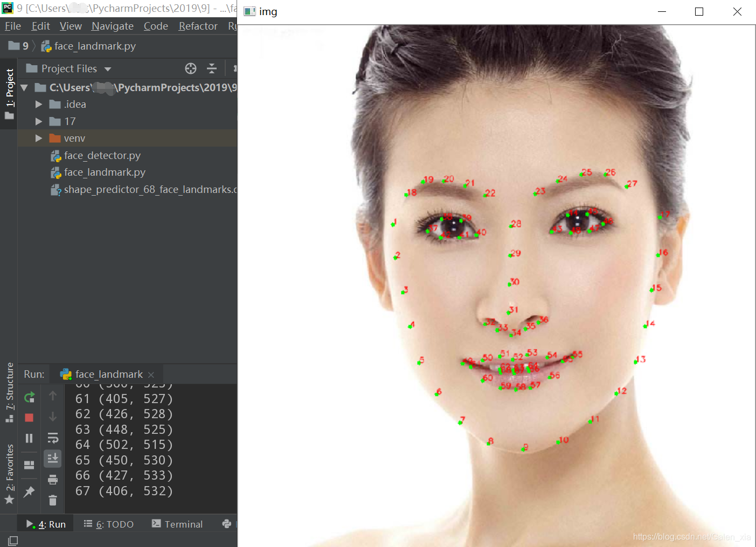Open the Navigate menu
This screenshot has height=547, width=756.
(x=112, y=26)
